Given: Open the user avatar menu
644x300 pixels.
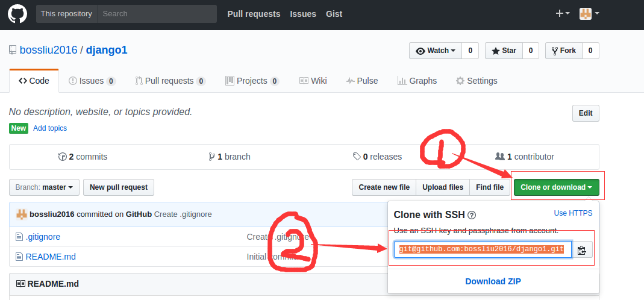Looking at the screenshot, I should coord(589,13).
